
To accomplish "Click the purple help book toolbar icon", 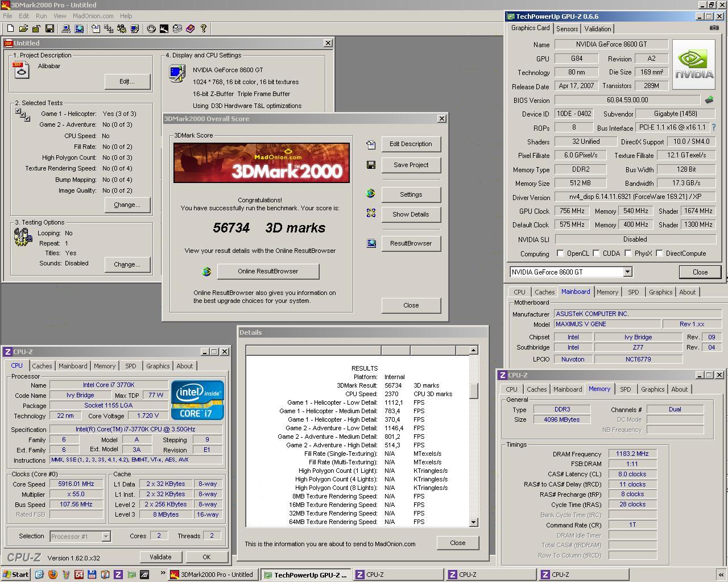I will [x=190, y=28].
